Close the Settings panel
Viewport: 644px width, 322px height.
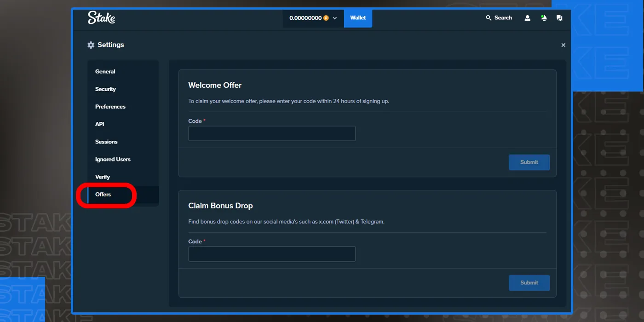563,45
